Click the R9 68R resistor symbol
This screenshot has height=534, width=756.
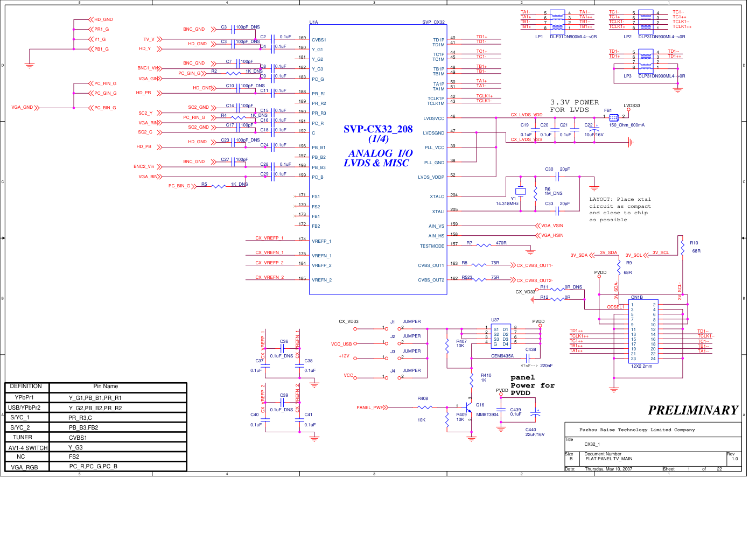pyautogui.click(x=619, y=267)
